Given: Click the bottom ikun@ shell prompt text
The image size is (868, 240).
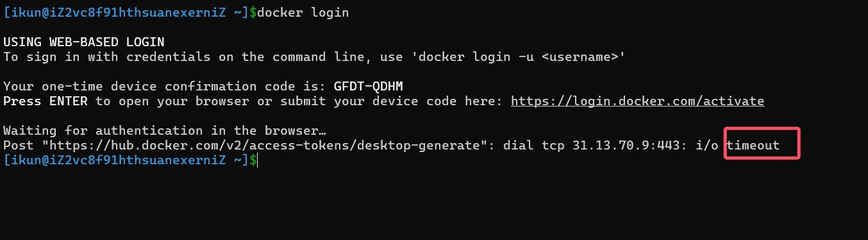Looking at the screenshot, I should pyautogui.click(x=126, y=160).
